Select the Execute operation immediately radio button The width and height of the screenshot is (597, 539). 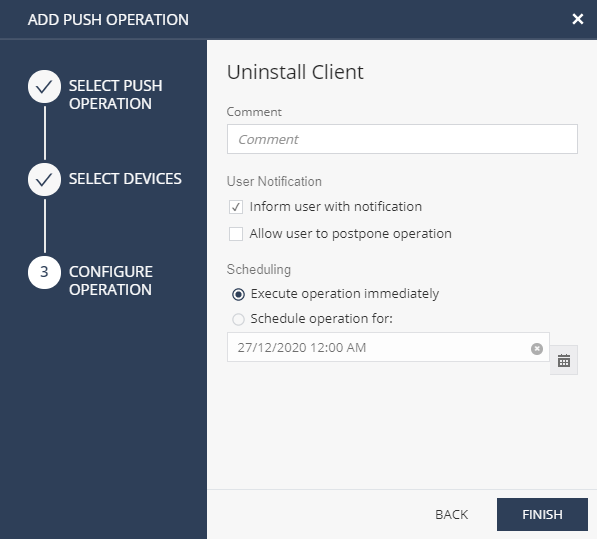point(238,294)
